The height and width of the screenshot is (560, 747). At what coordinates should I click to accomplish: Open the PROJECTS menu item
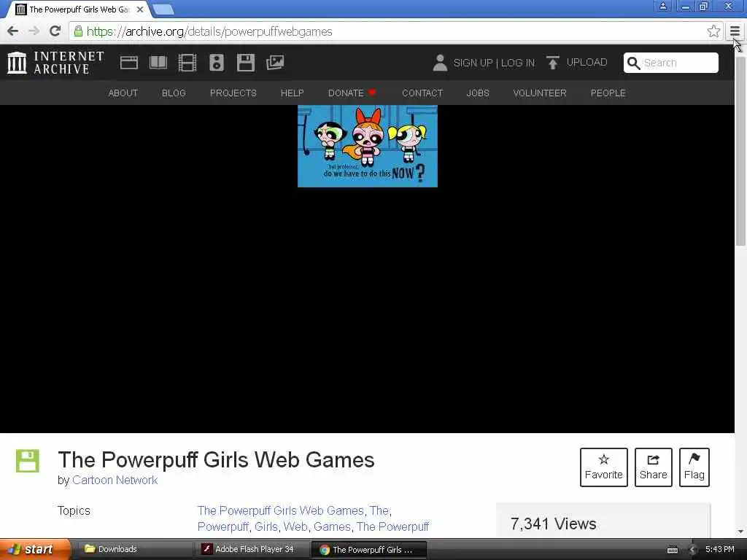point(233,93)
